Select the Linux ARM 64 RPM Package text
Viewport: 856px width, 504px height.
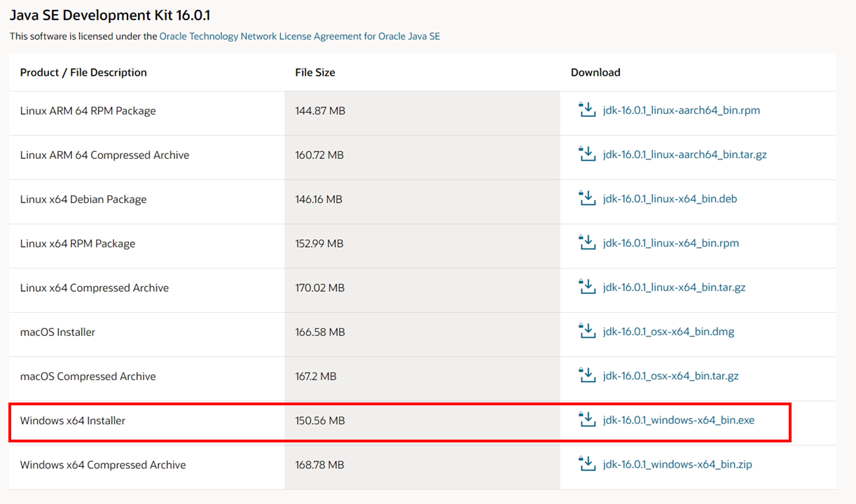(88, 111)
